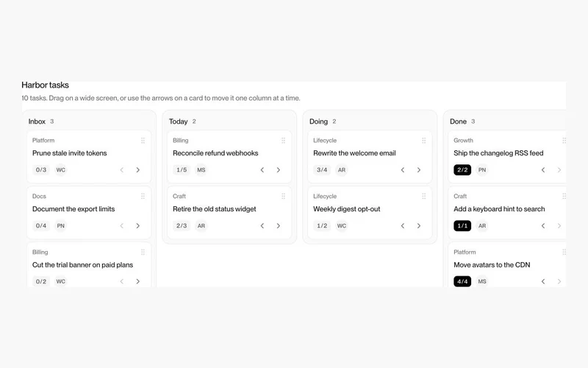The height and width of the screenshot is (368, 588).
Task: Click the 'Lifecycle' tag on welcome email card
Action: pos(325,141)
